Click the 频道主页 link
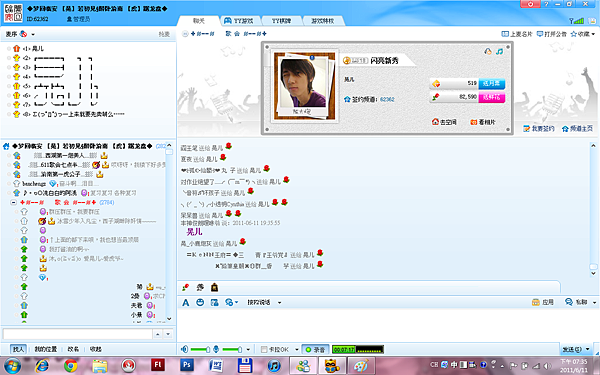This screenshot has width=600, height=375. [x=577, y=129]
